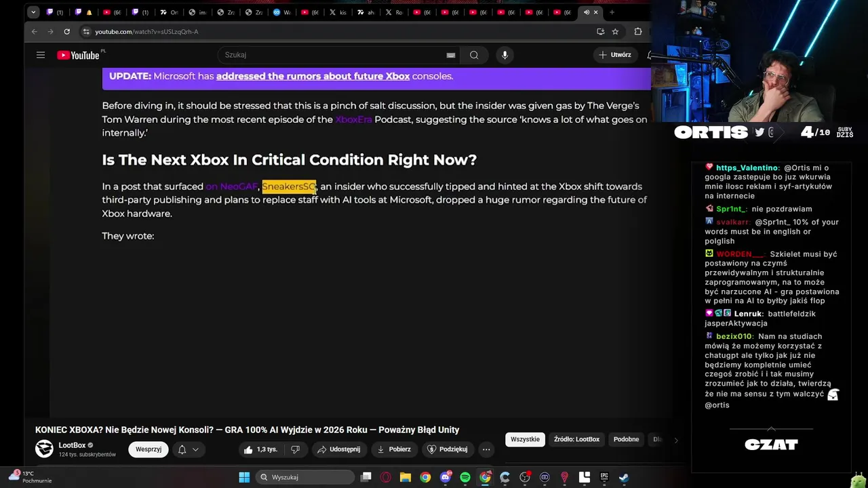The image size is (868, 488).
Task: Open the browser extensions puzzle icon
Action: point(638,31)
